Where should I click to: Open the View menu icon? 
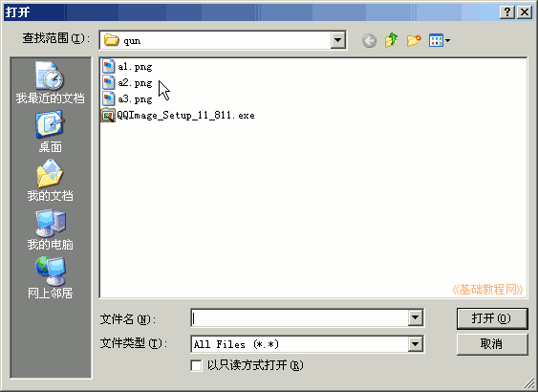[x=440, y=40]
